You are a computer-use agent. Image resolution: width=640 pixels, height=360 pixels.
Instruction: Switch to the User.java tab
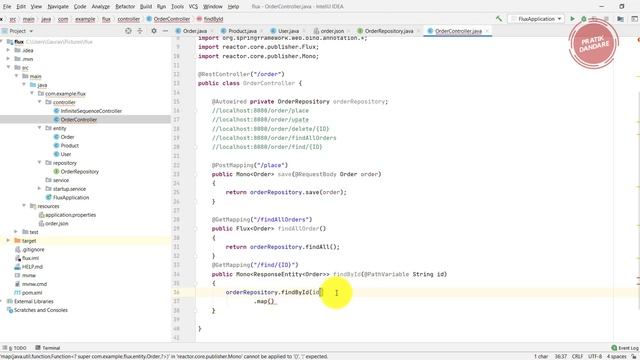pos(285,31)
